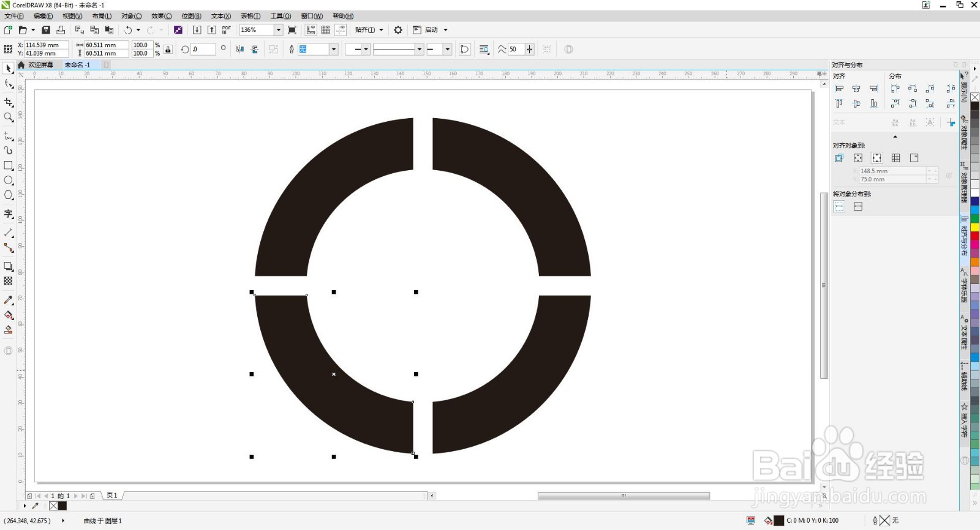Click the Close curve icon
This screenshot has width=980, height=530.
(465, 50)
